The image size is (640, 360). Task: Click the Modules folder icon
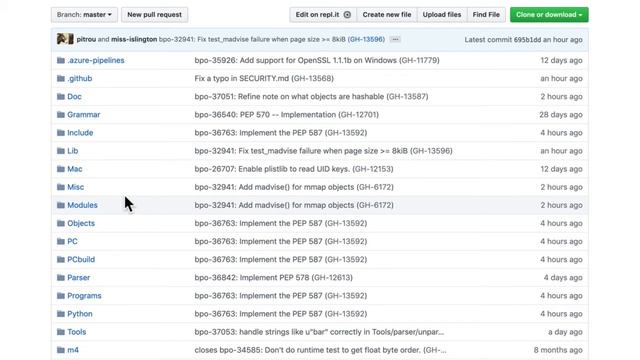tap(61, 205)
